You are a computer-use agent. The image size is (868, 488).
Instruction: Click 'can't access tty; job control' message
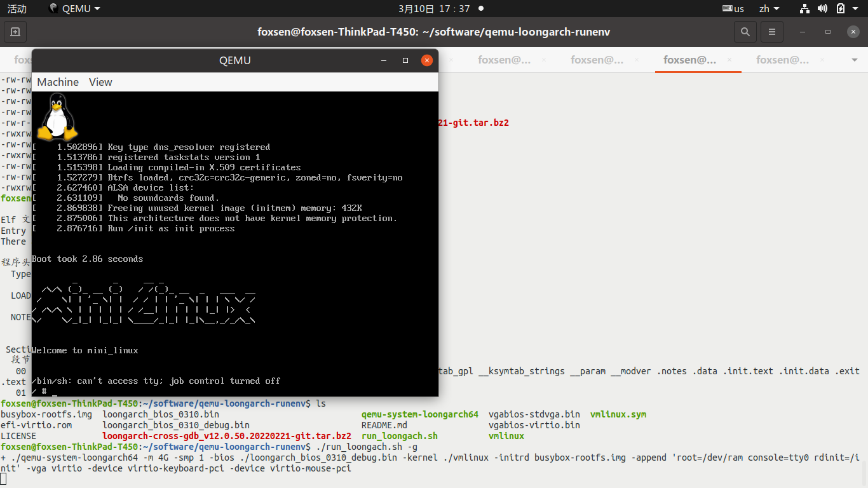156,381
